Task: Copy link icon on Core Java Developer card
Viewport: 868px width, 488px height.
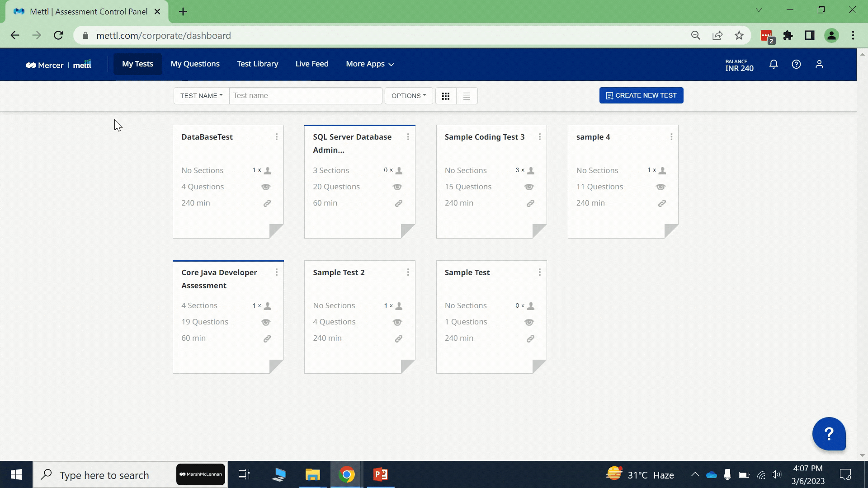Action: coord(267,338)
